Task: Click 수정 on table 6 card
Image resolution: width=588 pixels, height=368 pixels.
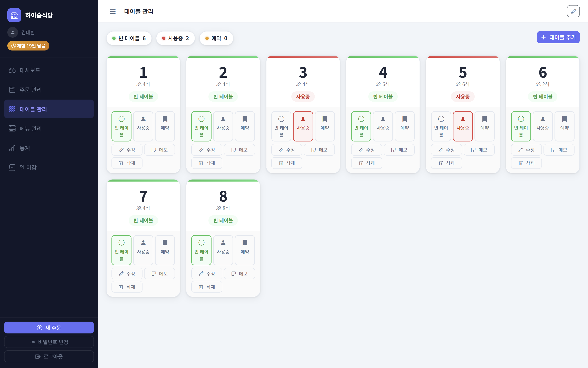Action: click(526, 150)
